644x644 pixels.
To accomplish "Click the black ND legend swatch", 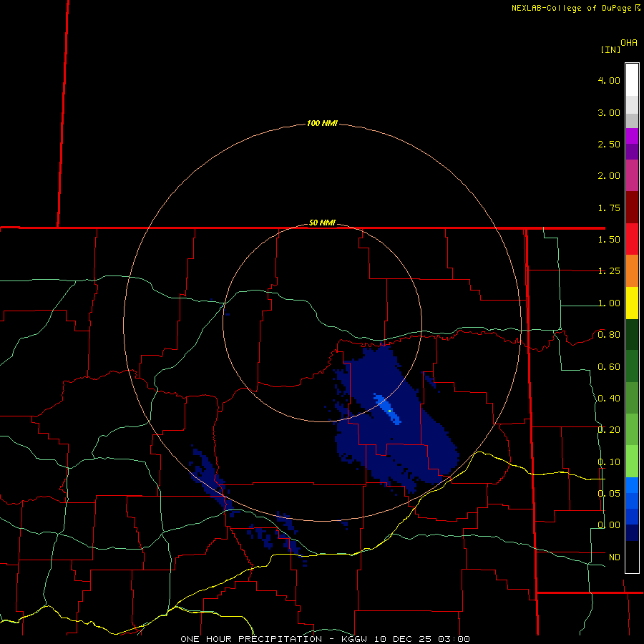I will click(x=632, y=557).
